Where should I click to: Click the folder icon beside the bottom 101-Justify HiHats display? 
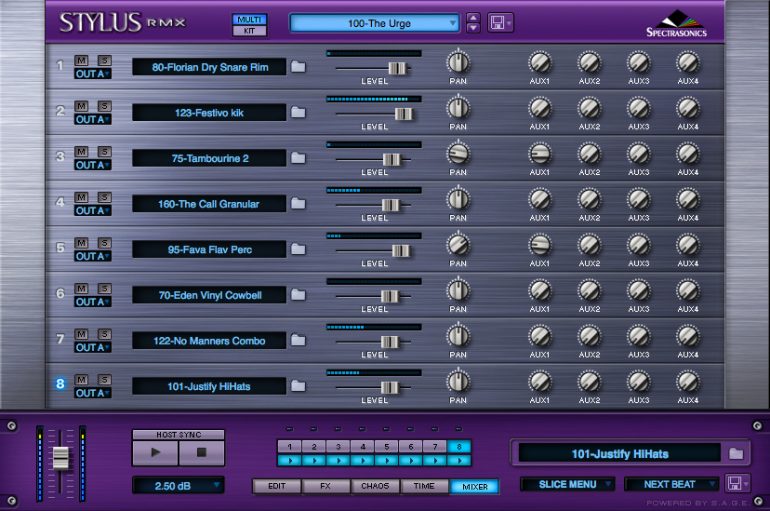click(736, 454)
